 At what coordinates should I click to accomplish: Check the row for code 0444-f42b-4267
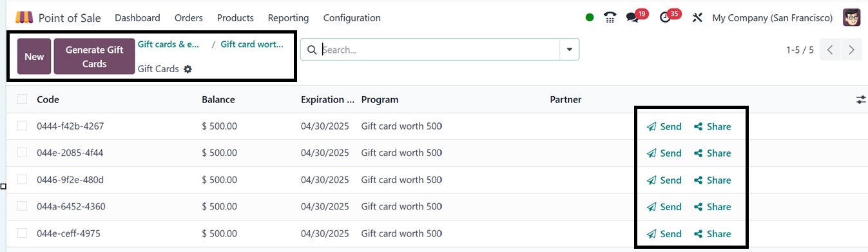23,126
